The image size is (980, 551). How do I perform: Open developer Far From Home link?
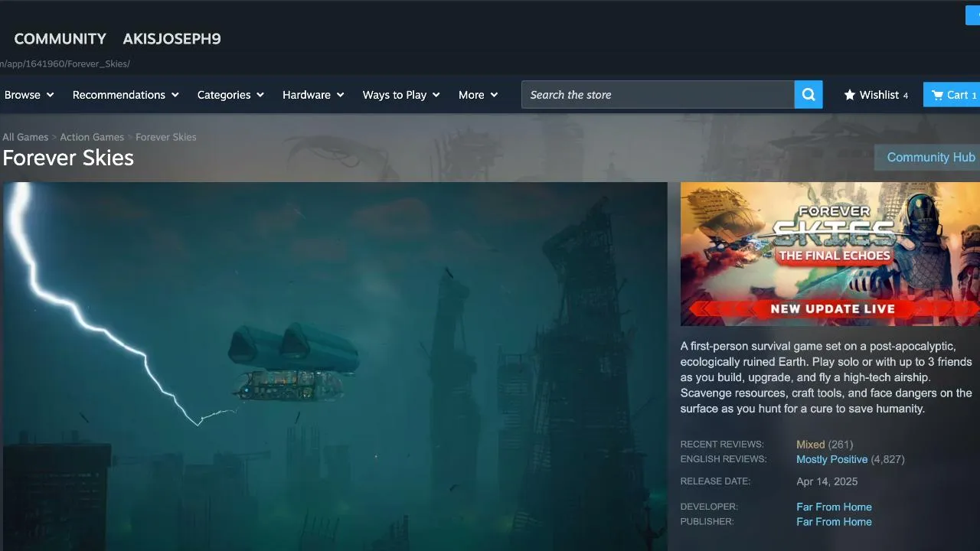(834, 507)
